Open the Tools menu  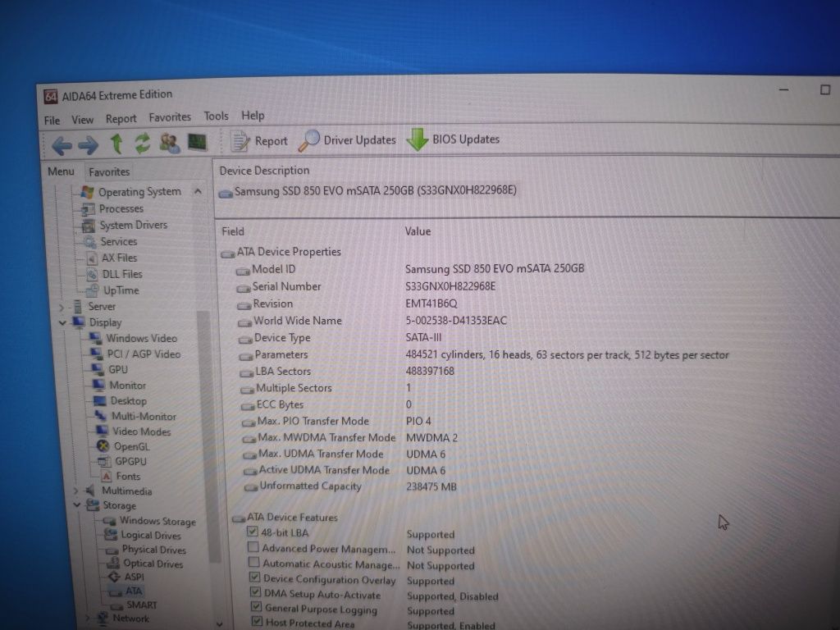click(x=216, y=116)
